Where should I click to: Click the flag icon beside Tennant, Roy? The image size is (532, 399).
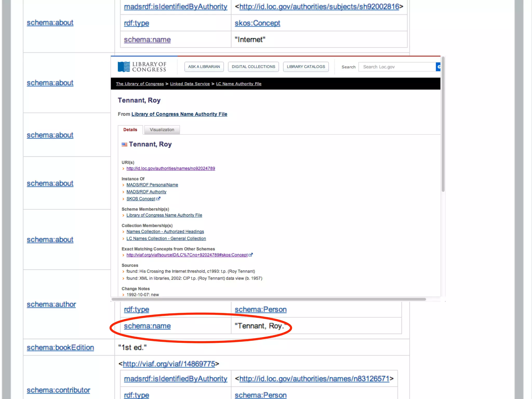[x=124, y=145]
